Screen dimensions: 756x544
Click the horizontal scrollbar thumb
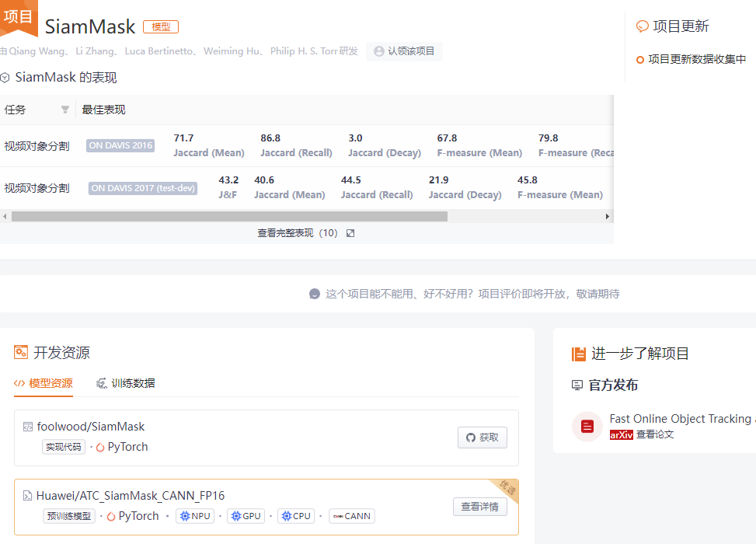point(229,217)
